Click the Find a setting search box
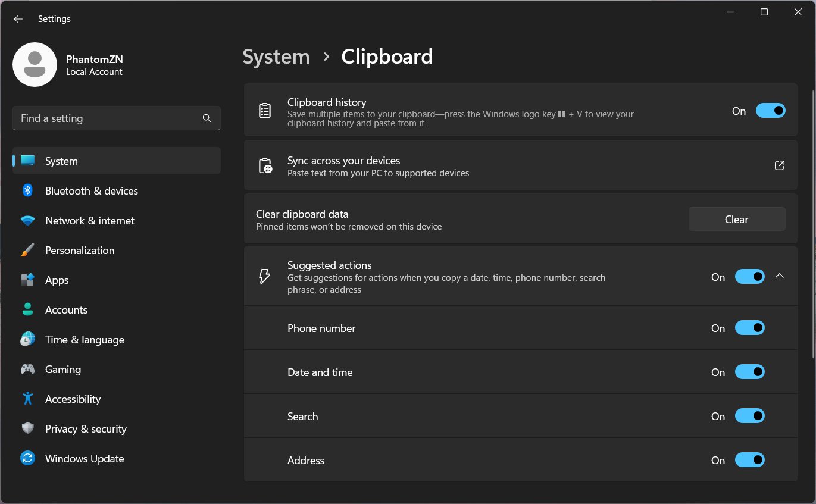Viewport: 816px width, 504px height. click(107, 118)
